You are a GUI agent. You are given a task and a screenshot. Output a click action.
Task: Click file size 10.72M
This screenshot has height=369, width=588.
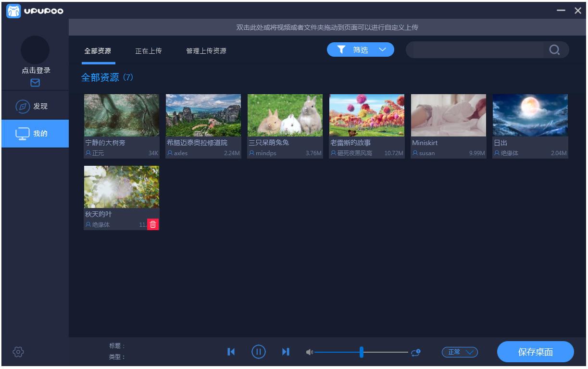pos(394,153)
